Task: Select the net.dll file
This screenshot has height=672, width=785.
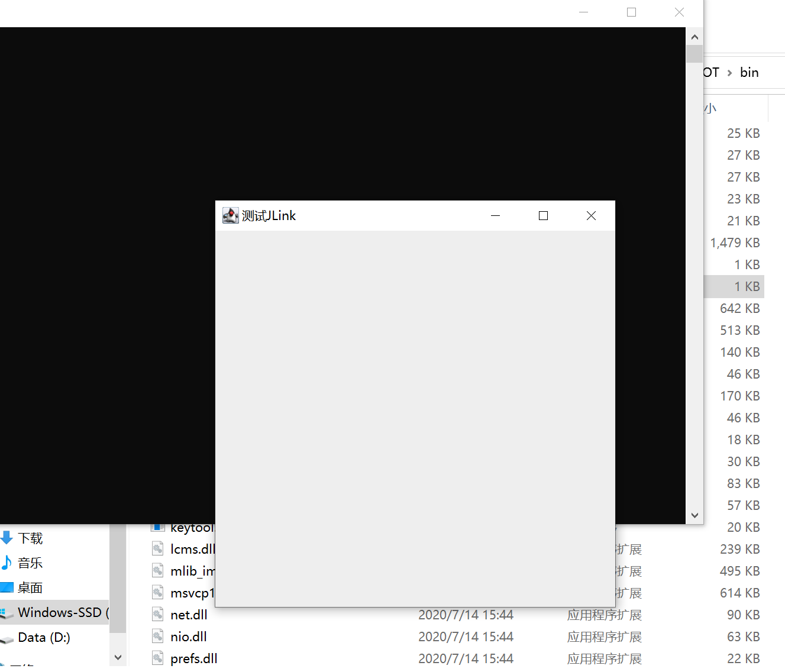Action: pyautogui.click(x=189, y=615)
